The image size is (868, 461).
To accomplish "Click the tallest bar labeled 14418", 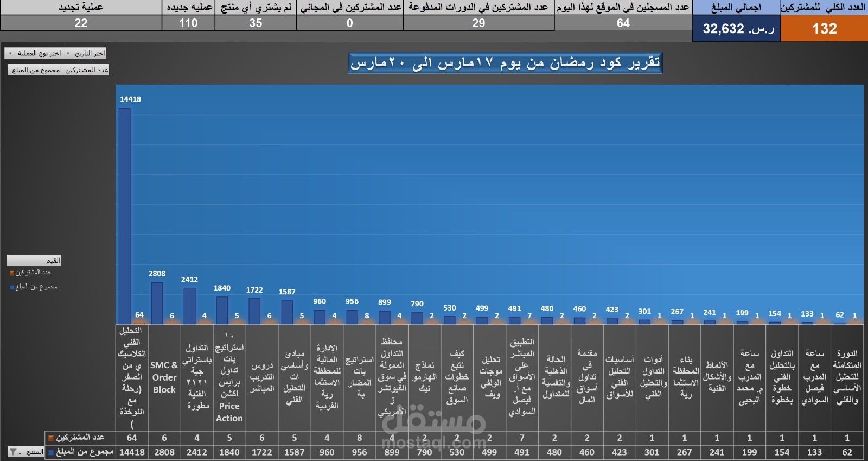I will point(124,216).
